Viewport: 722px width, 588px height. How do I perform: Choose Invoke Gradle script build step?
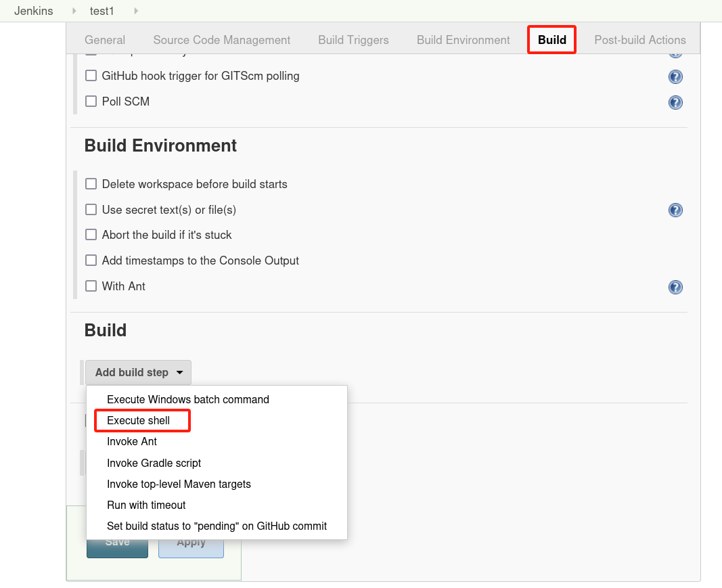tap(154, 463)
